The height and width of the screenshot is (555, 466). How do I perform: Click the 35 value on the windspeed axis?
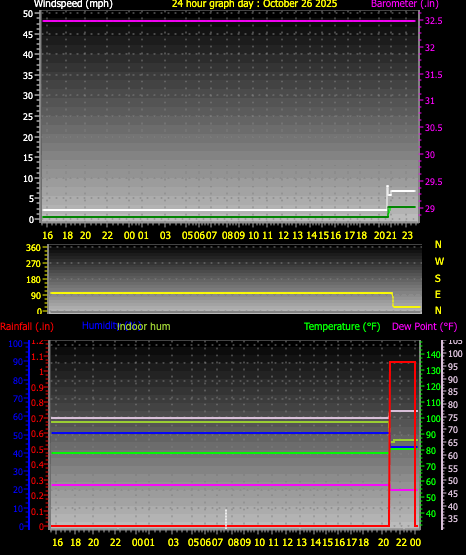[x=28, y=76]
